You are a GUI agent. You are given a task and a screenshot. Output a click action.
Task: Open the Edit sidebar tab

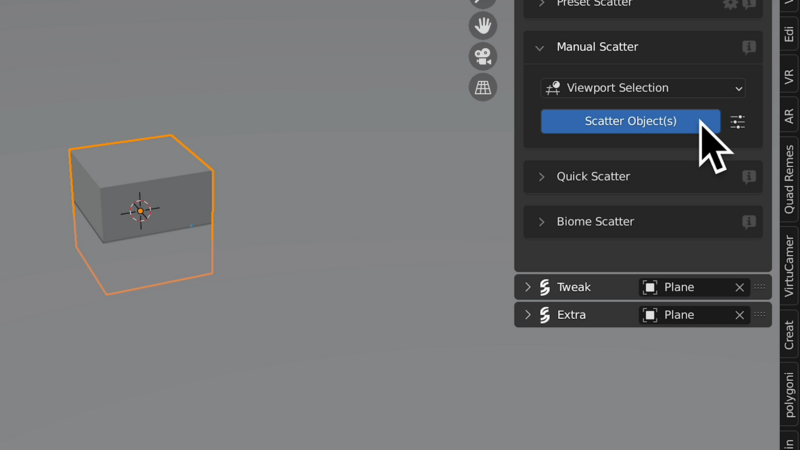pos(789,35)
